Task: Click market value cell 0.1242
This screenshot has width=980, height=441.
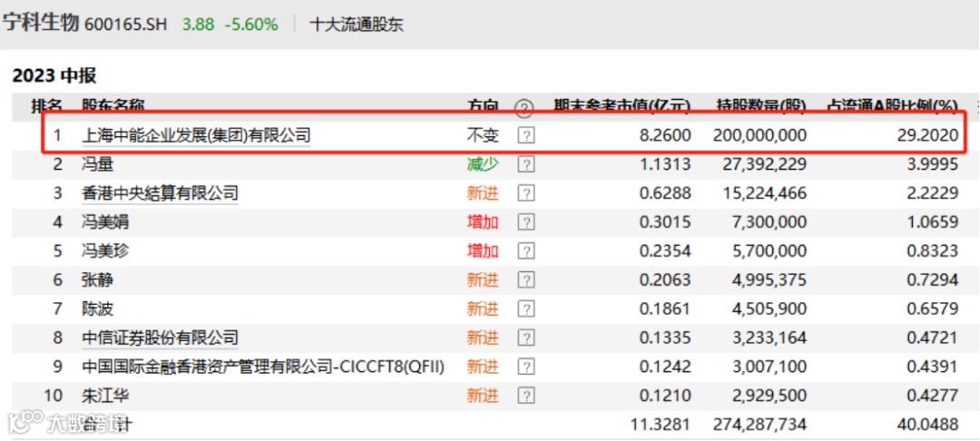Action: [x=666, y=367]
